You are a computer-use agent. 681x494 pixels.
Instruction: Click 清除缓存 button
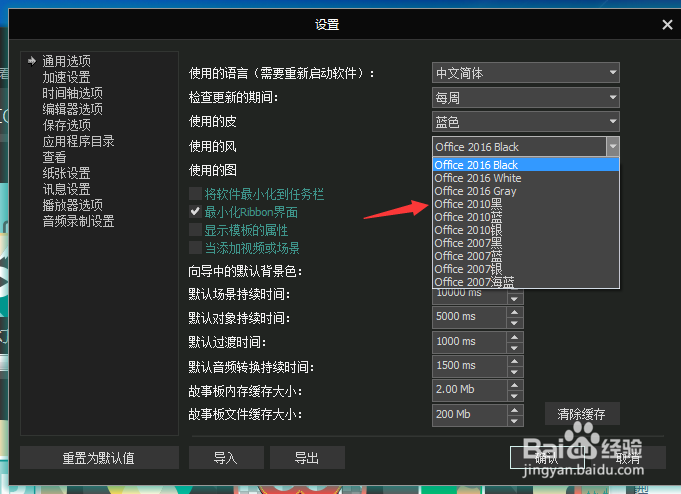point(582,414)
